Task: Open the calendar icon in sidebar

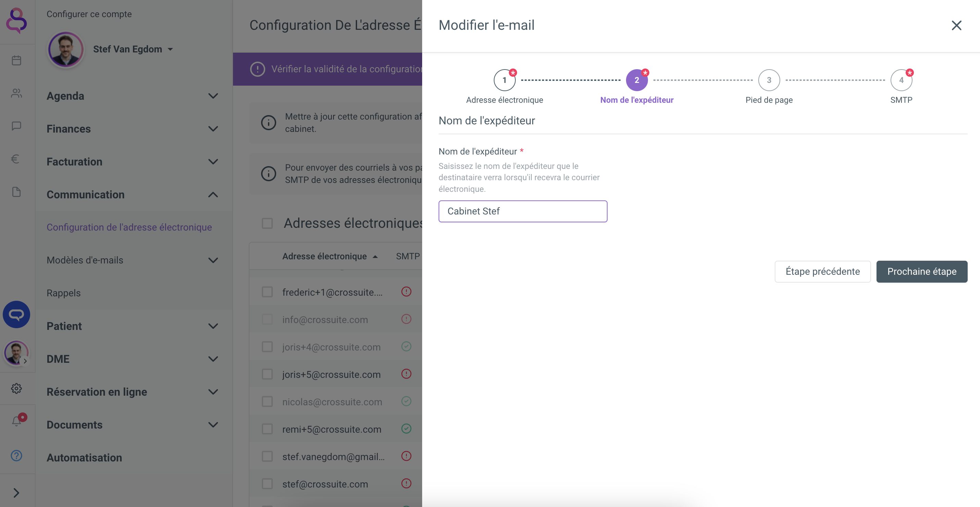Action: pos(16,61)
